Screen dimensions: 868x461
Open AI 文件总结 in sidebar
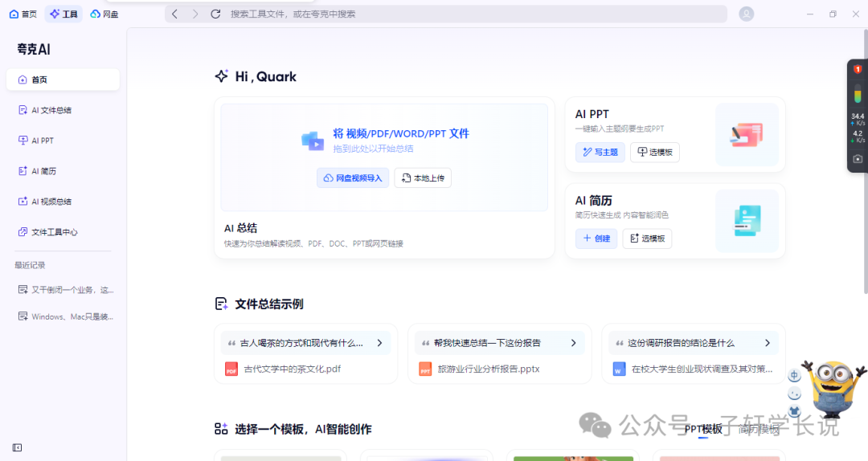(63, 110)
